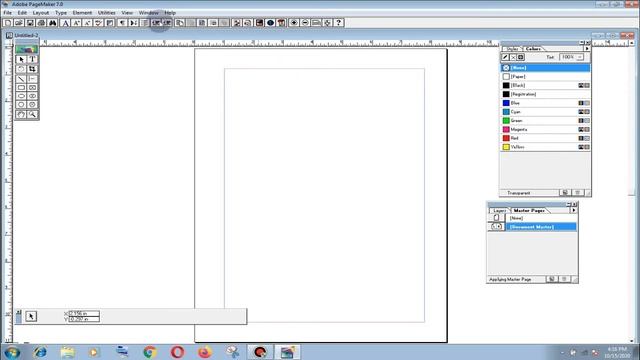Toggle the Fill button in Colors panel

point(513,57)
